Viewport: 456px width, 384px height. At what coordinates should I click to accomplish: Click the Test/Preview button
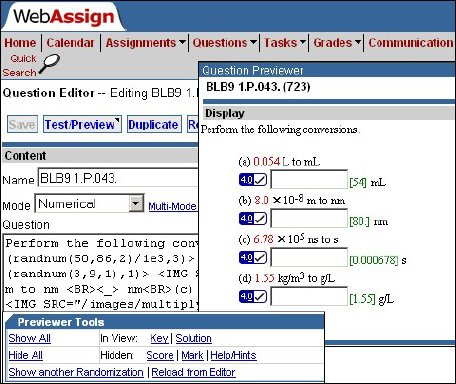pos(82,124)
